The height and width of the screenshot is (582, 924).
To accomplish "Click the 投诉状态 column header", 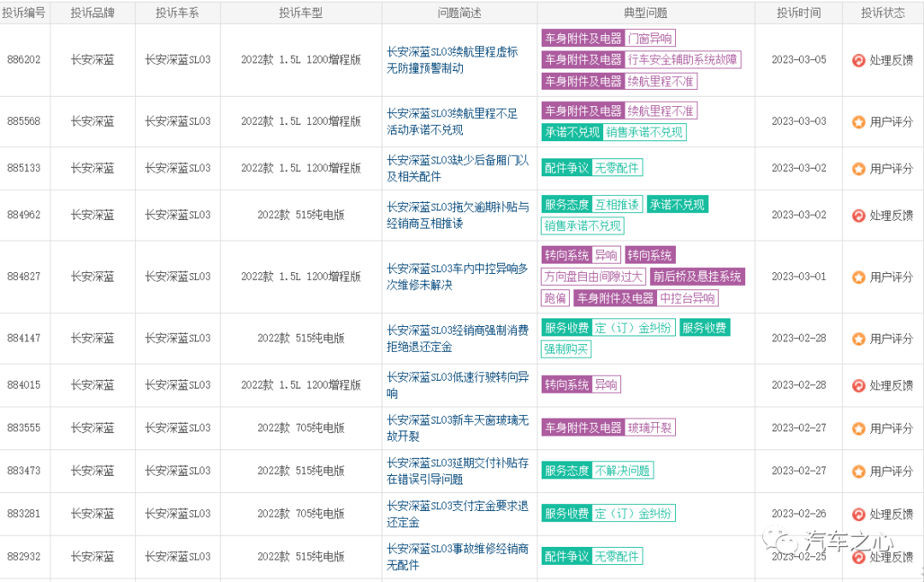I will (x=883, y=13).
